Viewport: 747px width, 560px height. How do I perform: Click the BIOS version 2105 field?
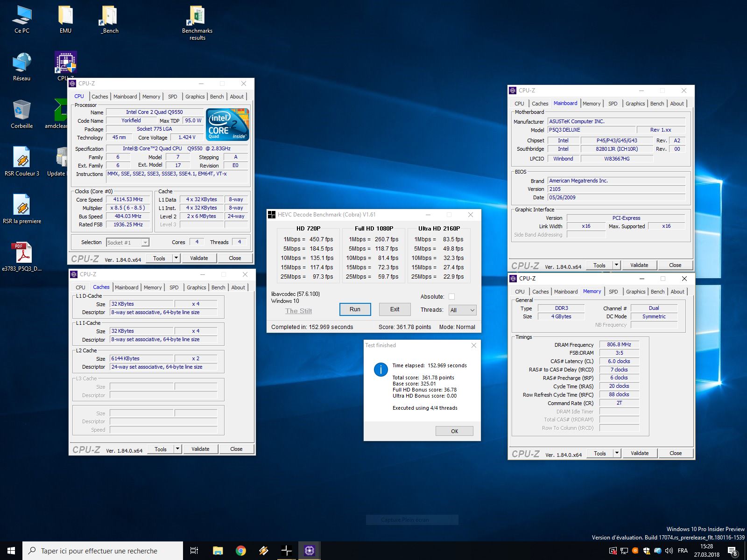tap(616, 189)
